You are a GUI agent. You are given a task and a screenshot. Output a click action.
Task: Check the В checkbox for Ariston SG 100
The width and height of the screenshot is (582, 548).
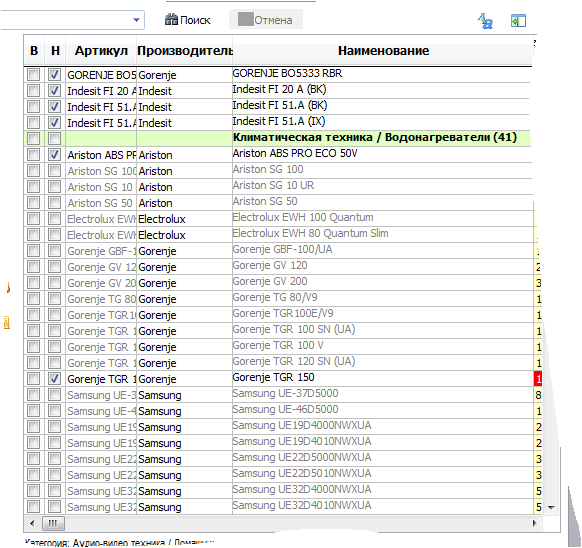33,171
